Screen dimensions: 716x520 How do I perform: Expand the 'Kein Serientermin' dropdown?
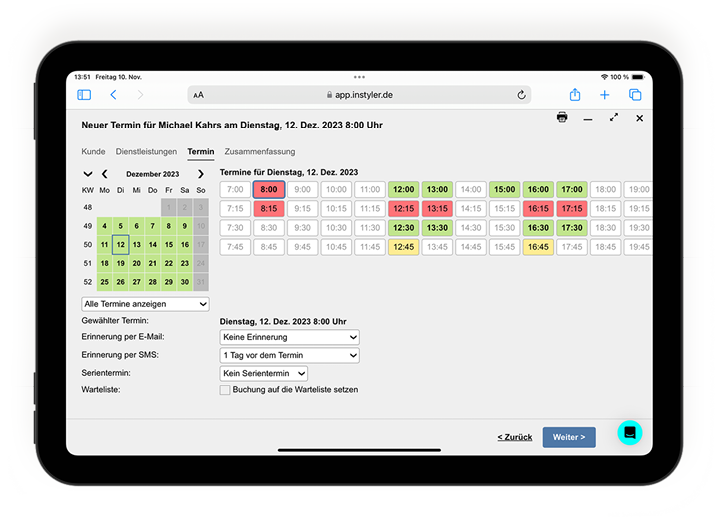pos(263,373)
